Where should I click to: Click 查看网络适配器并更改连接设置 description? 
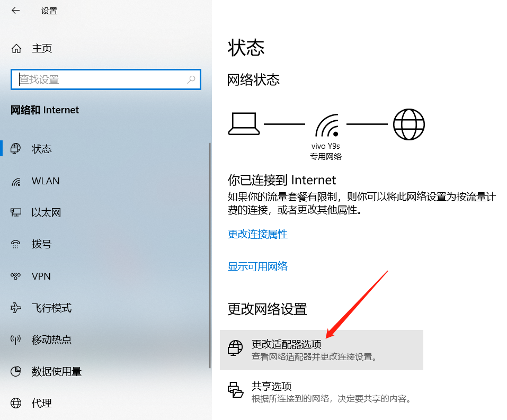click(x=314, y=357)
